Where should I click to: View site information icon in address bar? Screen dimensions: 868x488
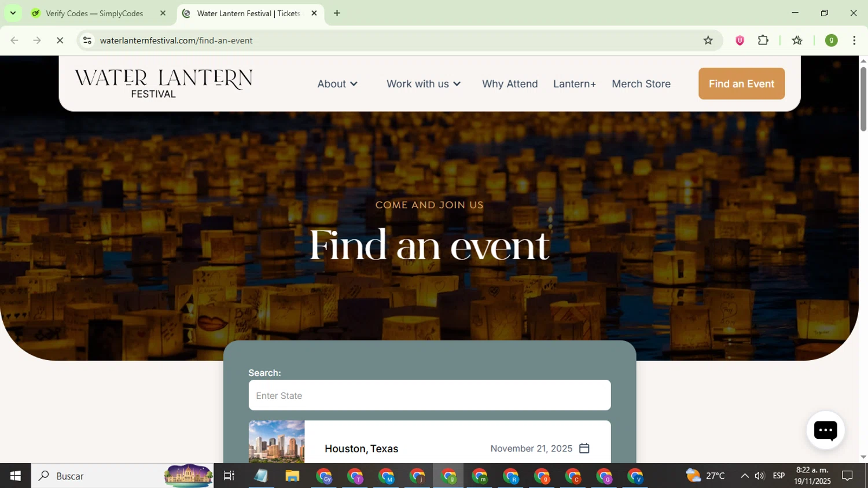pos(87,41)
